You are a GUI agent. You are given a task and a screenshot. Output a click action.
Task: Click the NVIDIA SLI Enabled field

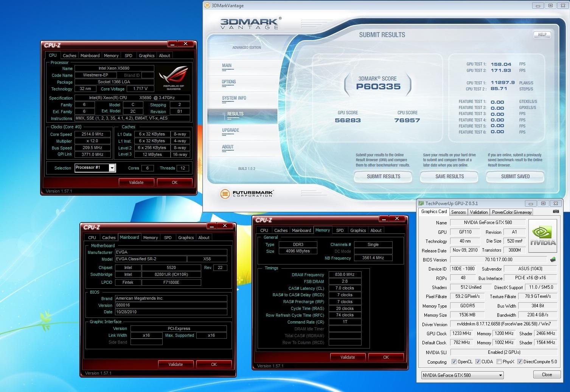(x=503, y=352)
